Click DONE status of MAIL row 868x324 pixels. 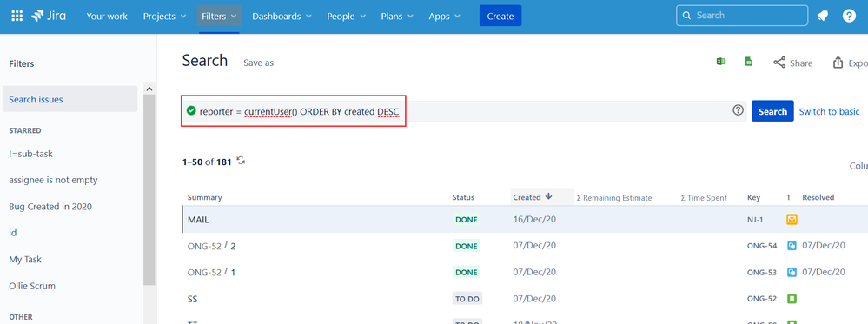[466, 219]
